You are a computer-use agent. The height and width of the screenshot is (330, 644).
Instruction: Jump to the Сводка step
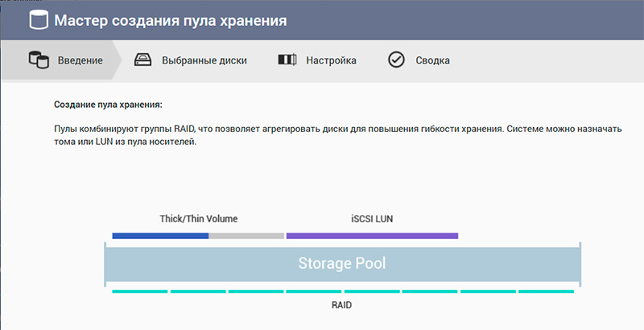pyautogui.click(x=432, y=60)
